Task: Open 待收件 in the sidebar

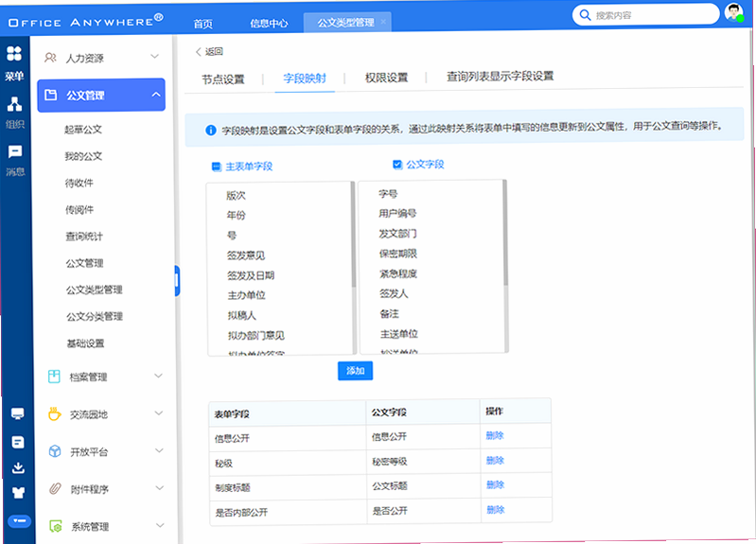Action: point(79,183)
